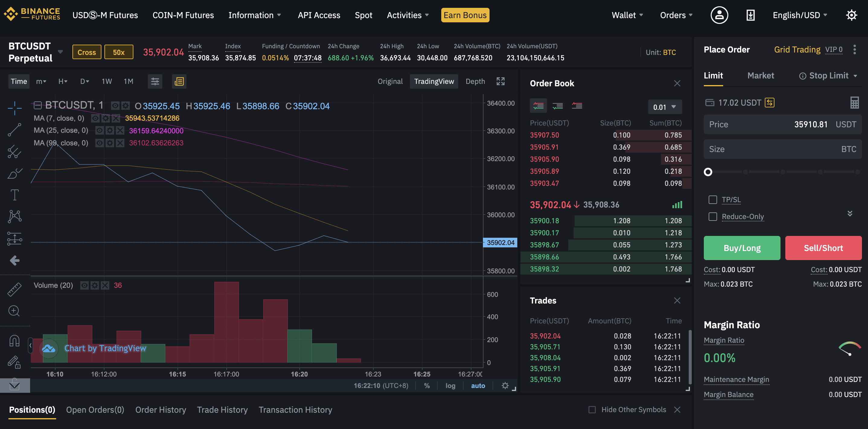The image size is (868, 429).
Task: Open the English/USD language dropdown
Action: [800, 15]
